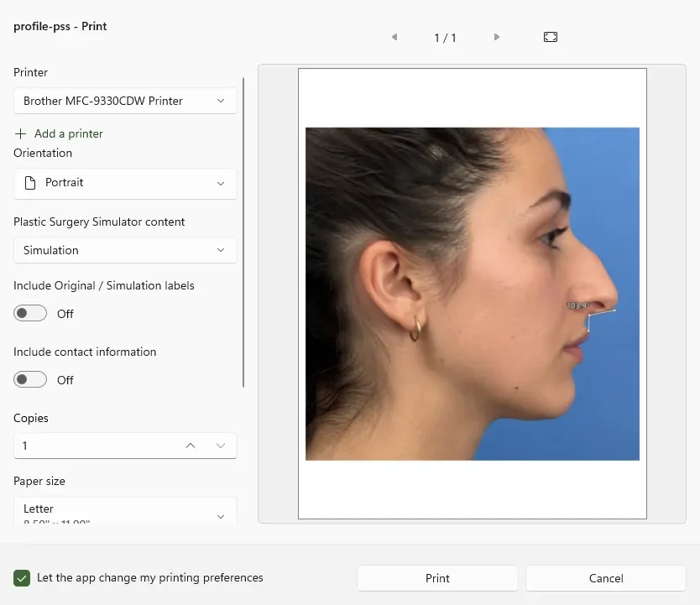Click the 103.9° angle measurement on preview
The height and width of the screenshot is (605, 700).
tap(577, 305)
